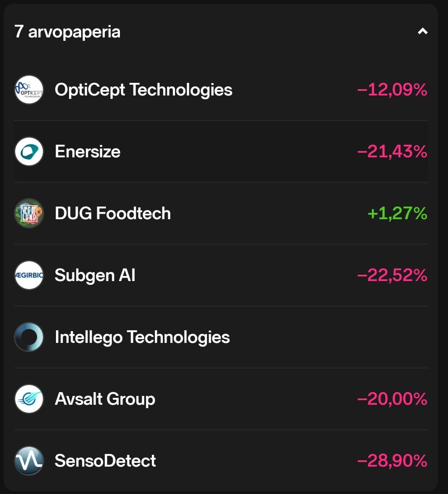Click the Intellego Technologies ring logo

[x=29, y=337]
